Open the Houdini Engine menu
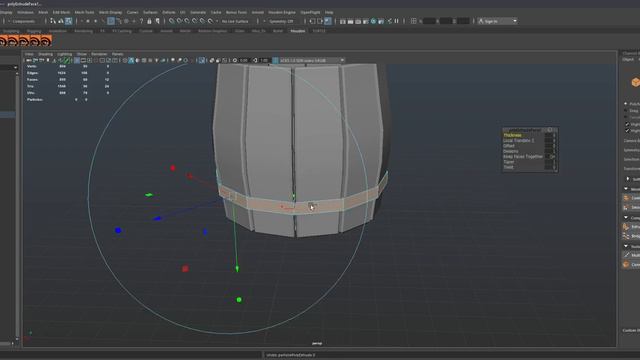The width and height of the screenshot is (640, 360). coord(282,12)
